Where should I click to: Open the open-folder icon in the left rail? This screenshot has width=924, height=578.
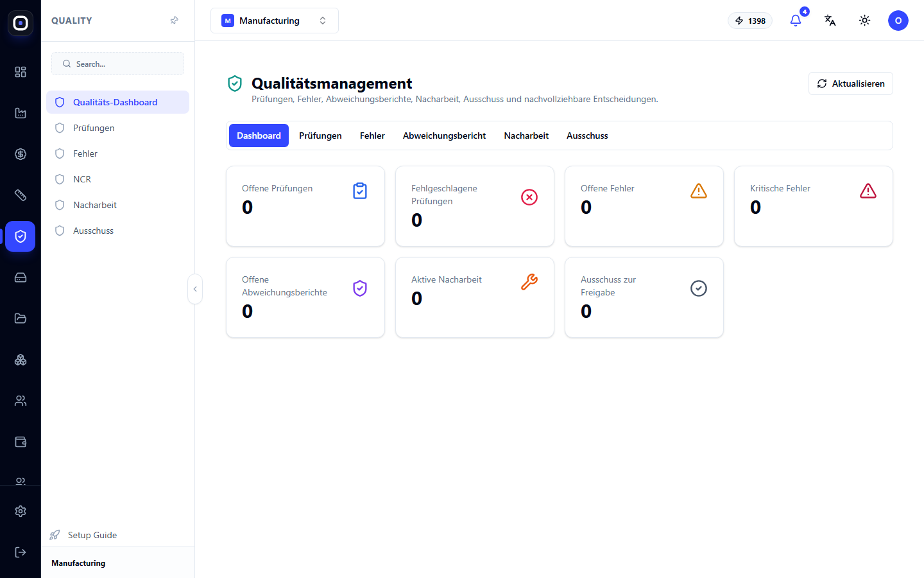point(21,319)
